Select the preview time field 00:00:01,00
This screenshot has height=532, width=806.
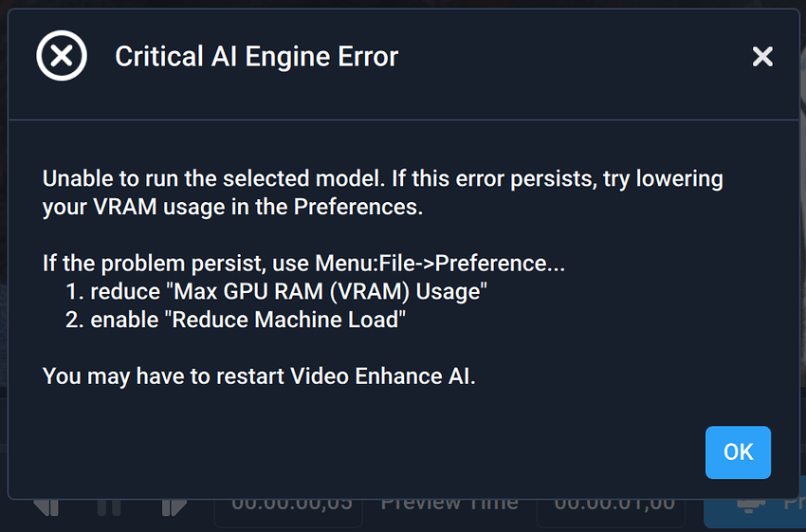point(614,504)
